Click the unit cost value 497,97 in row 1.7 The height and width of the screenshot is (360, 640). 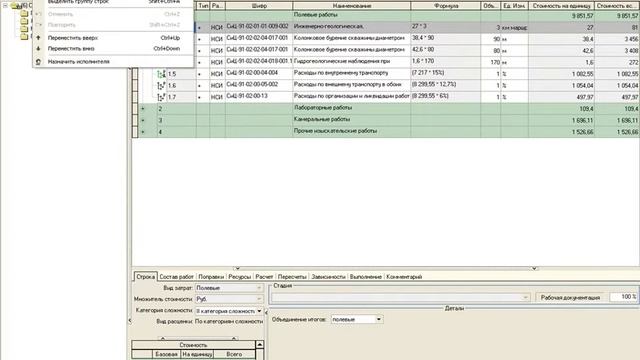(x=561, y=97)
